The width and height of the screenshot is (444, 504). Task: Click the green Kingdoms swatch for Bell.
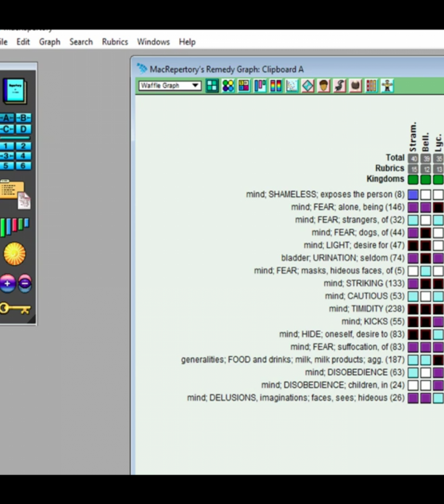point(425,179)
